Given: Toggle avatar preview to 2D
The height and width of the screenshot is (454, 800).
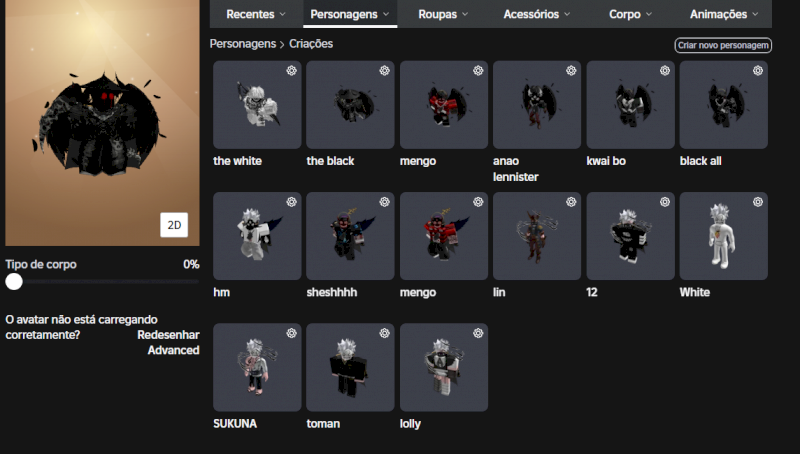Looking at the screenshot, I should point(174,225).
